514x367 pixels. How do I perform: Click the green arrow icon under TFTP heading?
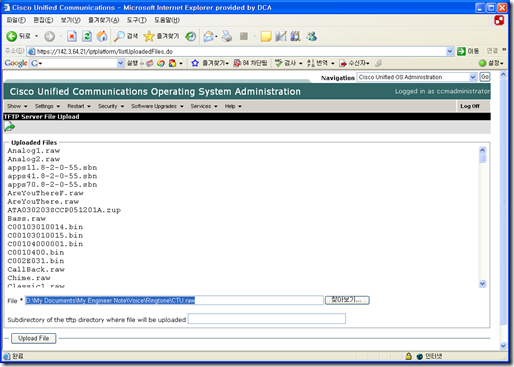coord(10,127)
